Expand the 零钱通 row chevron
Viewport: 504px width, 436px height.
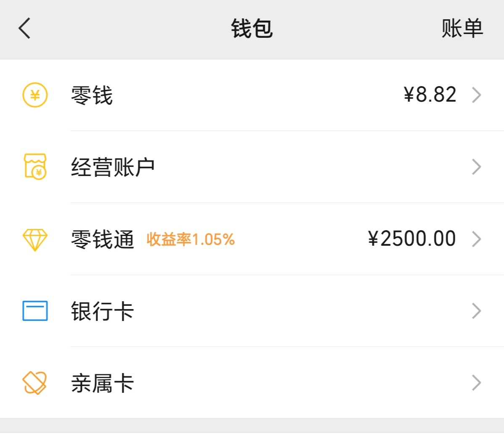[476, 239]
